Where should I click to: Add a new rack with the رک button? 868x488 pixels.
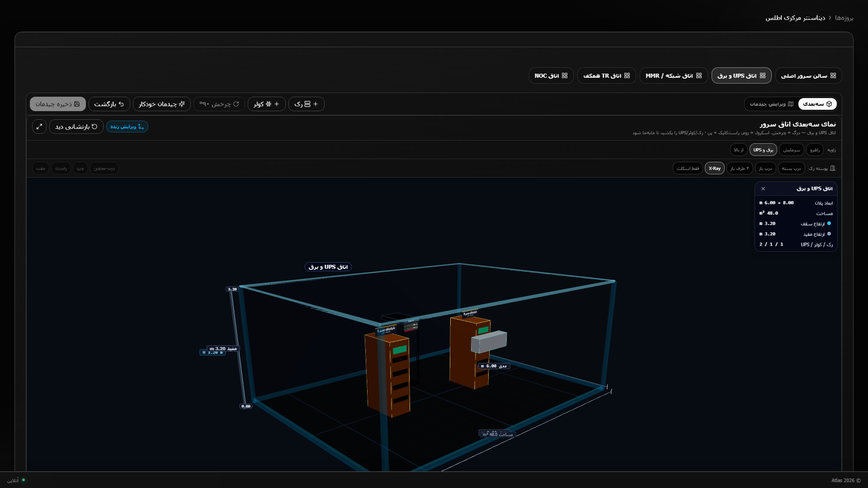click(x=306, y=104)
